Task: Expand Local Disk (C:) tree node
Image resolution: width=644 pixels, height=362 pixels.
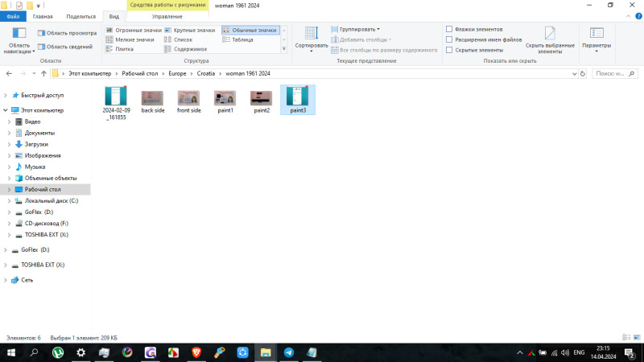Action: click(x=9, y=200)
